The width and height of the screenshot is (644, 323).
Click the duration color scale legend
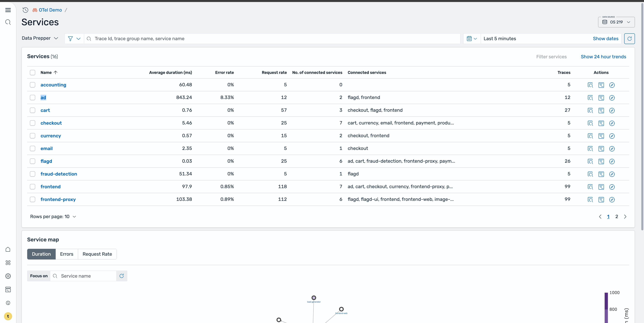coord(606,308)
